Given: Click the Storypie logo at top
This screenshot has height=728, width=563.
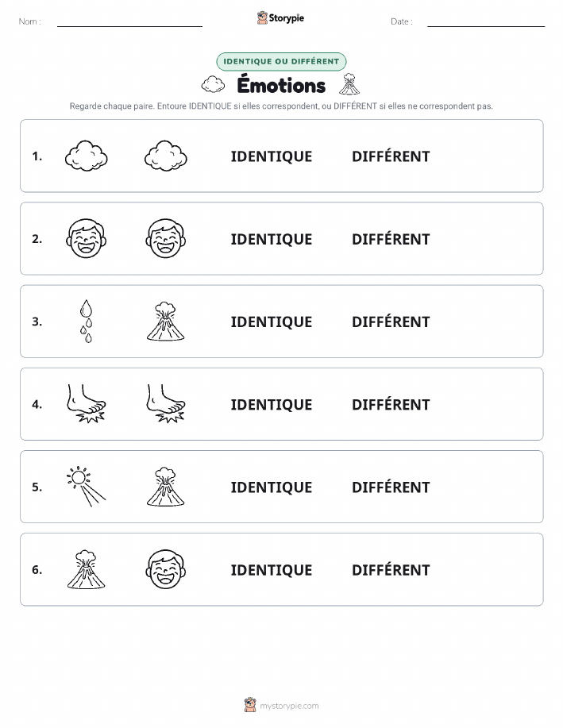Looking at the screenshot, I should coord(280,18).
